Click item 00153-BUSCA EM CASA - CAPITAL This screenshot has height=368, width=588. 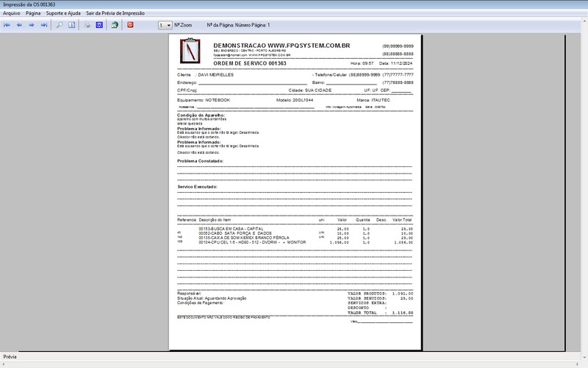pyautogui.click(x=231, y=229)
